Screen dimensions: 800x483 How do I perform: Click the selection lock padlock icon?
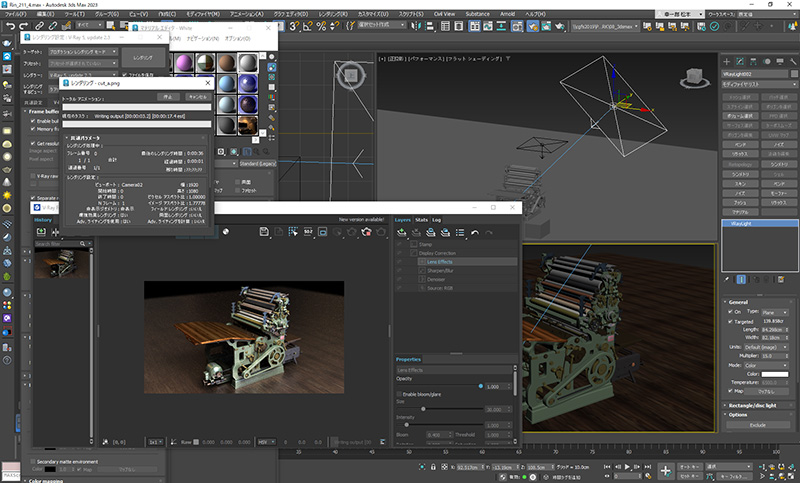tap(433, 467)
